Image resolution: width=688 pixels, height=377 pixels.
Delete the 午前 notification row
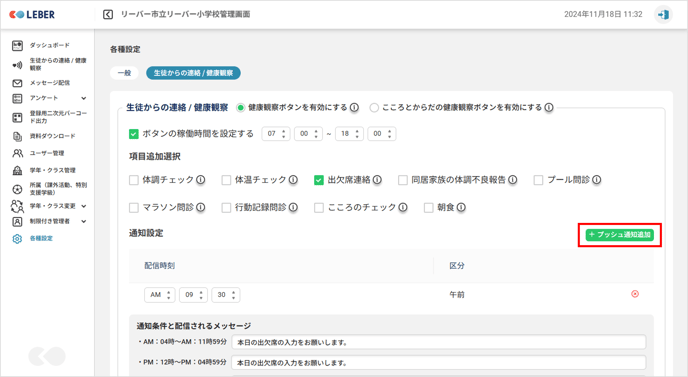635,294
